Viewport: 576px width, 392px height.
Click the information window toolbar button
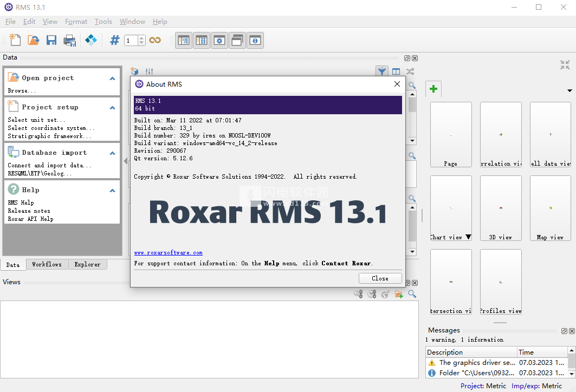[x=255, y=41]
